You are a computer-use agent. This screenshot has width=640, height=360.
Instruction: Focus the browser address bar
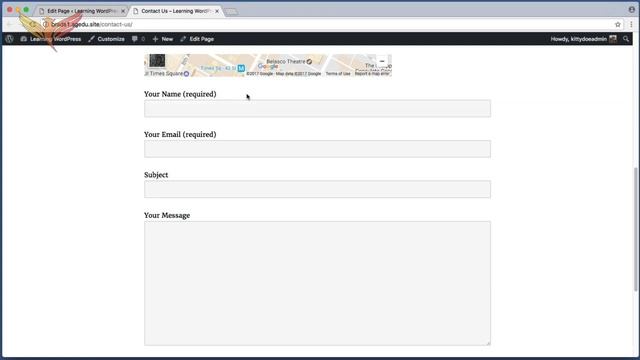coord(327,24)
